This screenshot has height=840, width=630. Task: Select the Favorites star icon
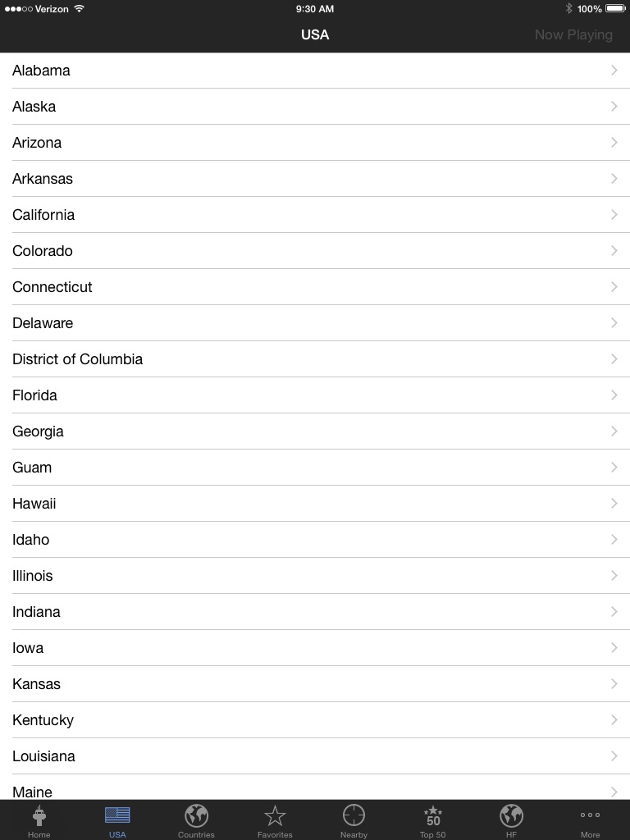pyautogui.click(x=275, y=816)
